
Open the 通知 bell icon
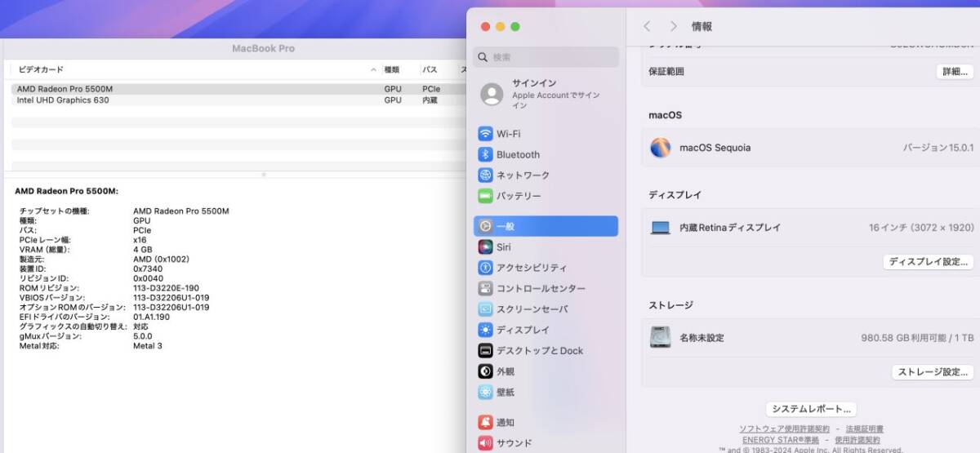click(x=485, y=422)
